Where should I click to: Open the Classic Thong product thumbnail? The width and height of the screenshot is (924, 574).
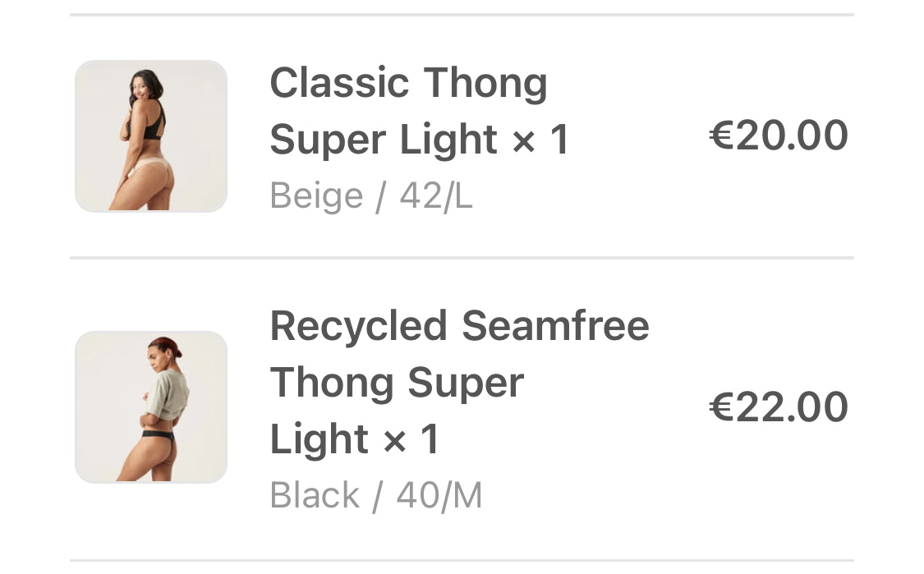[x=151, y=136]
